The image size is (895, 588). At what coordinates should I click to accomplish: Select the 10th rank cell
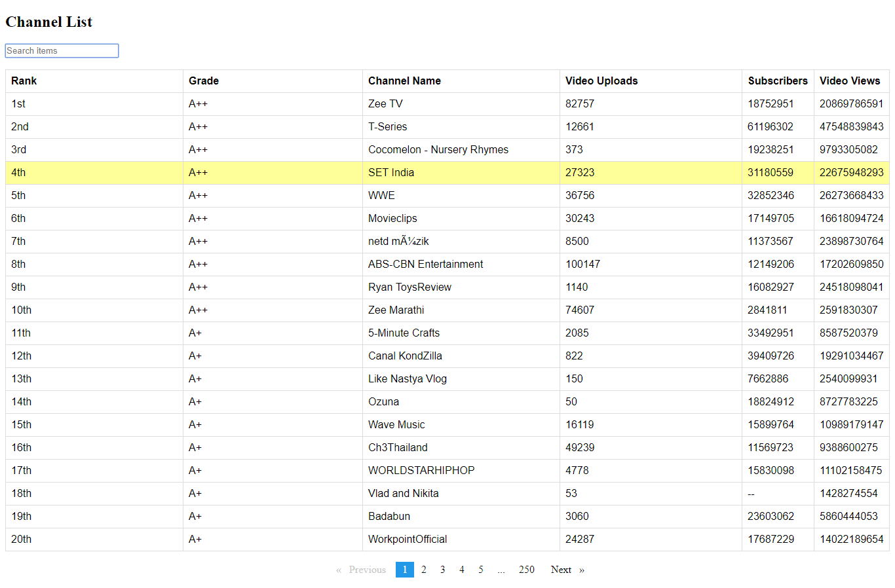coord(94,310)
